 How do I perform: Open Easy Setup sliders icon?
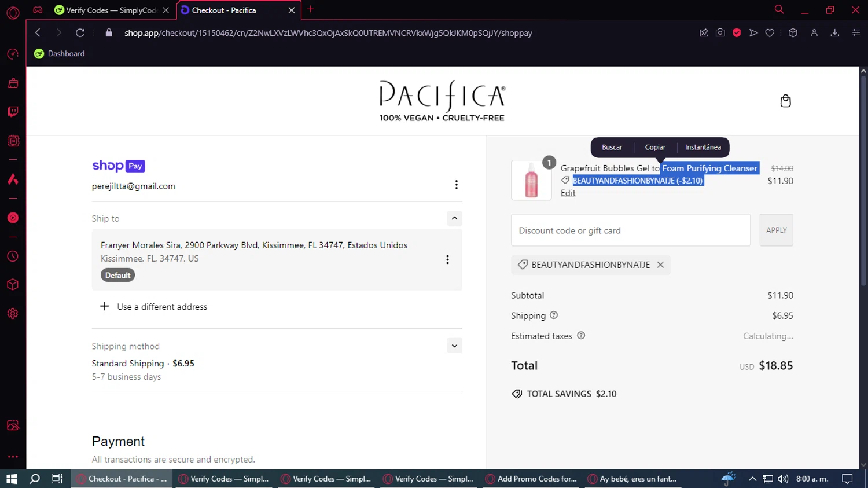[x=856, y=33]
